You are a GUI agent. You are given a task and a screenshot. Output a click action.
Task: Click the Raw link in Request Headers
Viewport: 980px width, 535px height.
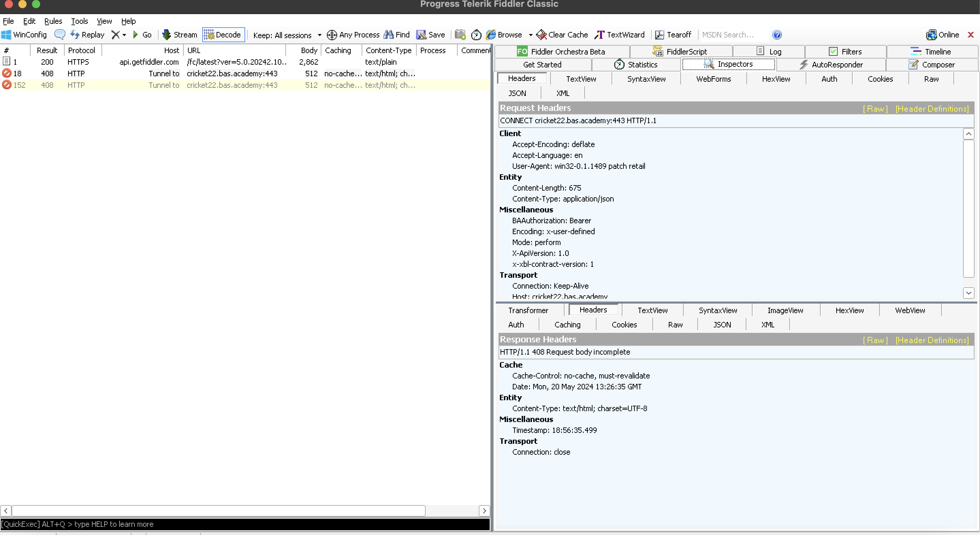click(x=875, y=109)
